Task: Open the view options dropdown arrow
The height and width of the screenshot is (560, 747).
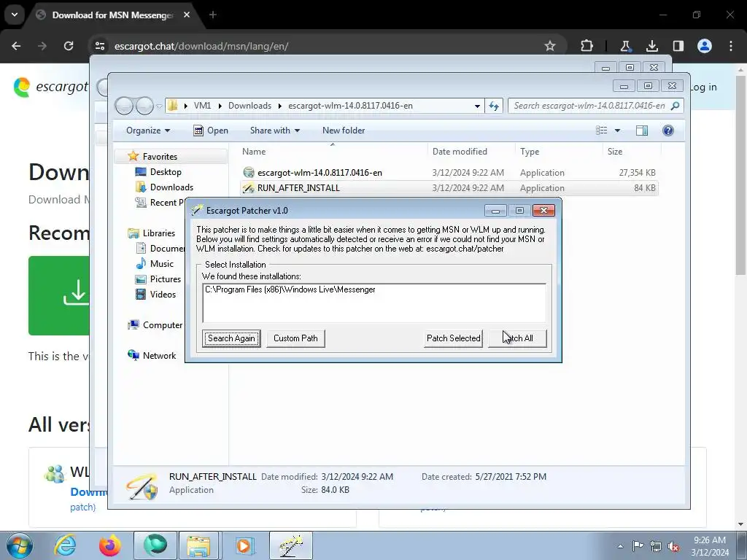Action: [617, 131]
